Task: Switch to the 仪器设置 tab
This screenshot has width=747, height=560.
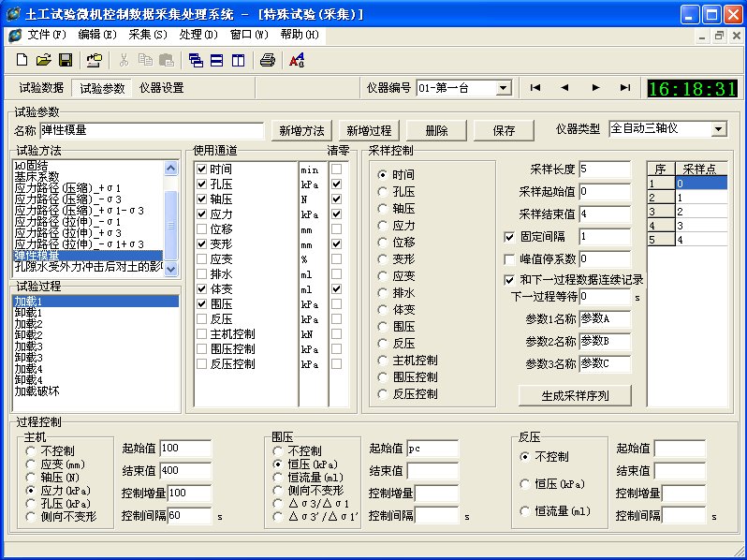Action: 161,88
